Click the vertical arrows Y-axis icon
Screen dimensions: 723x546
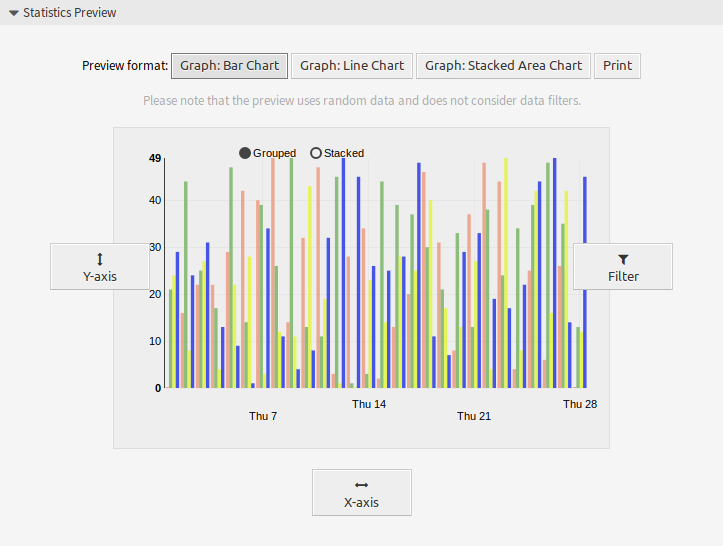pyautogui.click(x=100, y=259)
